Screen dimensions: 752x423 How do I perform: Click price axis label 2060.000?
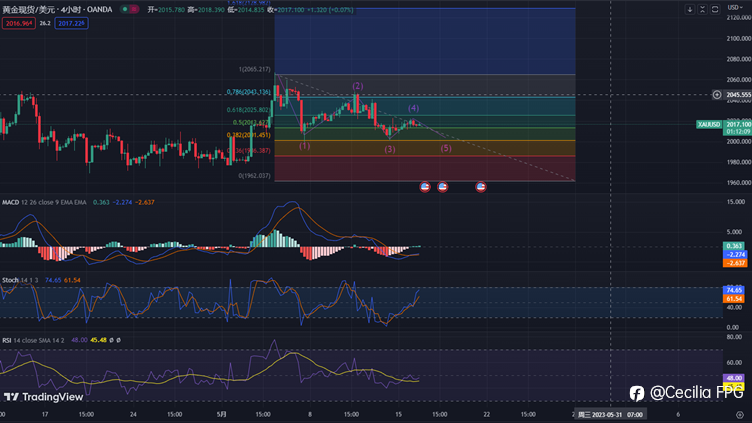[739, 80]
